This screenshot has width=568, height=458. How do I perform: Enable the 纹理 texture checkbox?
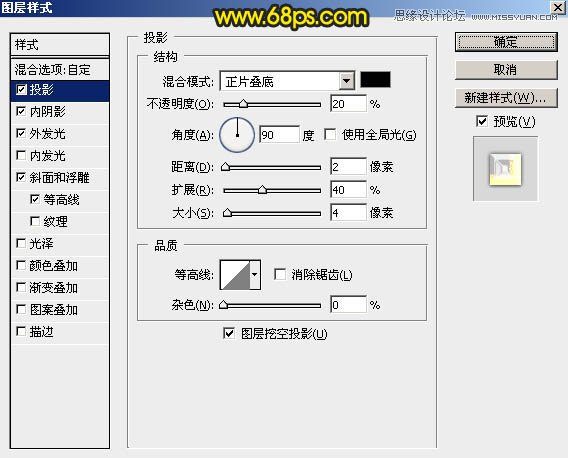pyautogui.click(x=35, y=221)
